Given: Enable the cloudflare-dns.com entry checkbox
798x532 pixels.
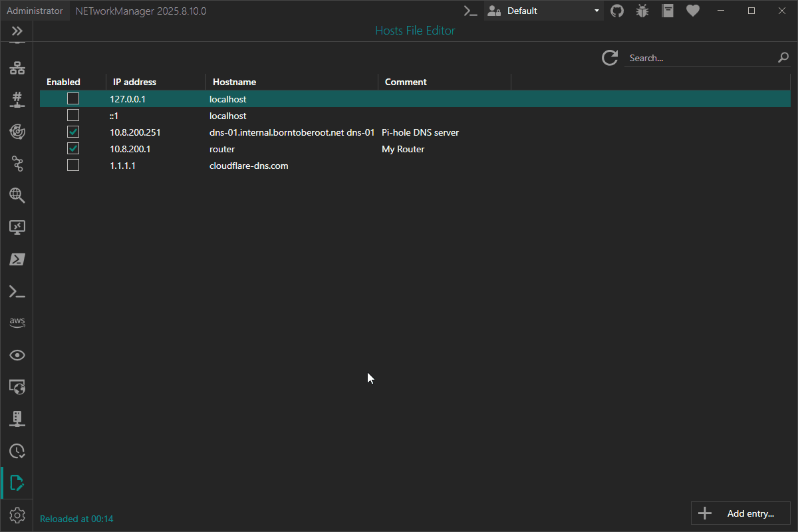Looking at the screenshot, I should pyautogui.click(x=73, y=166).
